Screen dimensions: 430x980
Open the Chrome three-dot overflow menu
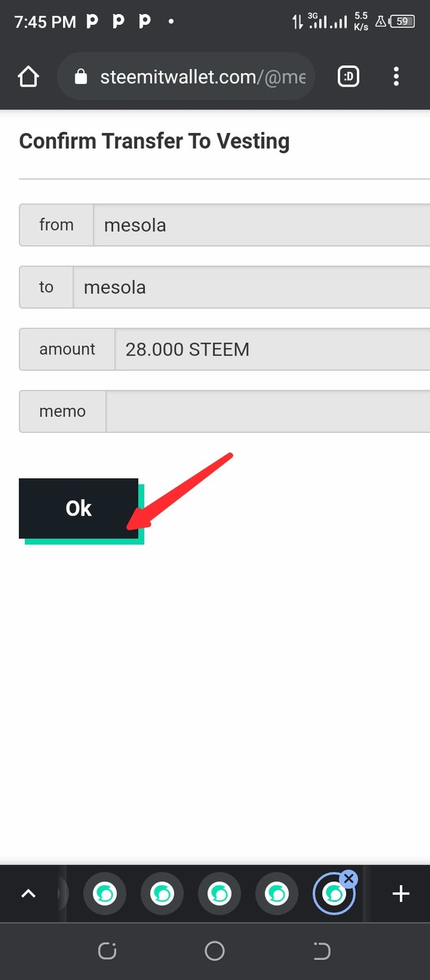396,76
